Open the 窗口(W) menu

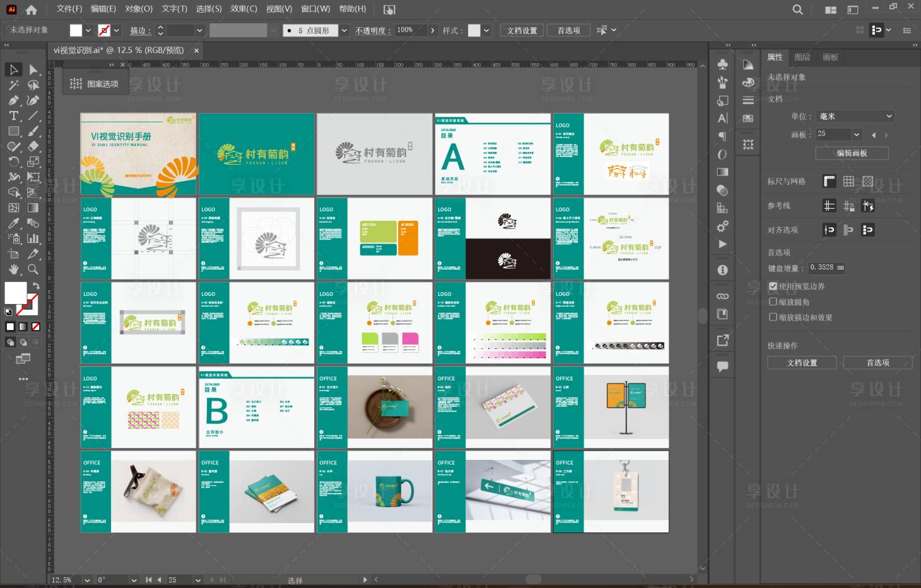point(315,9)
